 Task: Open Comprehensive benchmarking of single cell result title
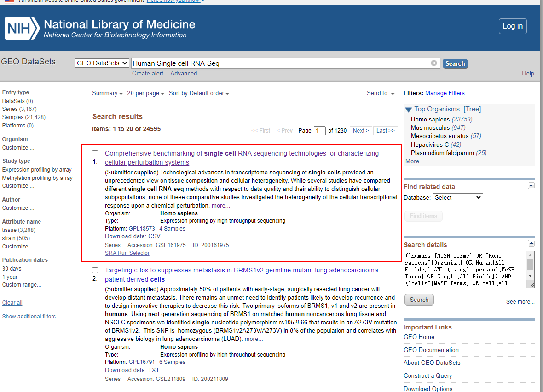point(242,158)
